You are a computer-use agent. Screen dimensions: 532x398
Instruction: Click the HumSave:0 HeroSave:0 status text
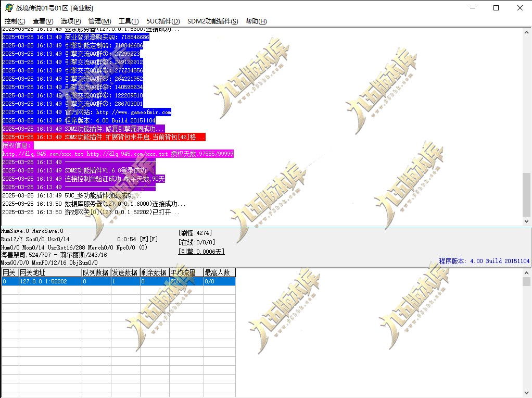pos(32,231)
